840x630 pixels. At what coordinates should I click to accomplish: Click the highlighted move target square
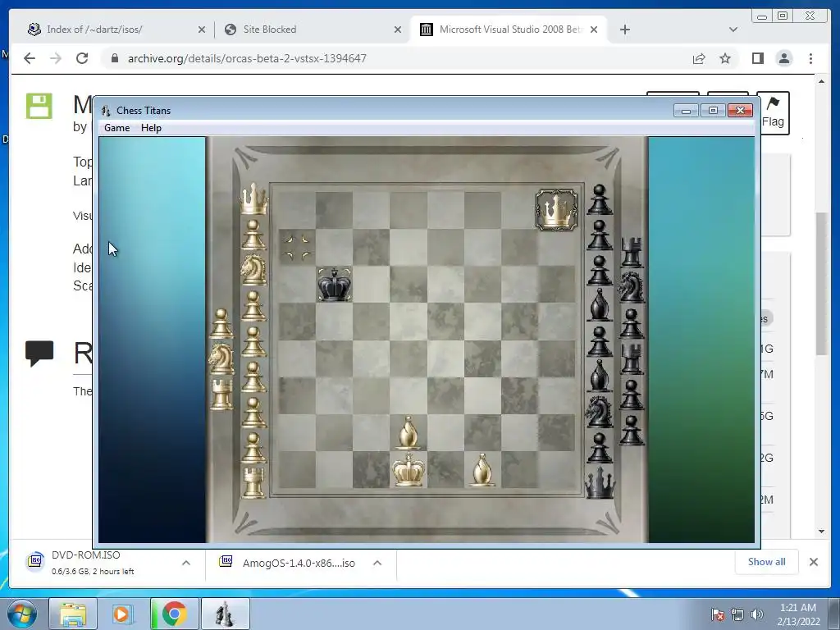pos(297,247)
